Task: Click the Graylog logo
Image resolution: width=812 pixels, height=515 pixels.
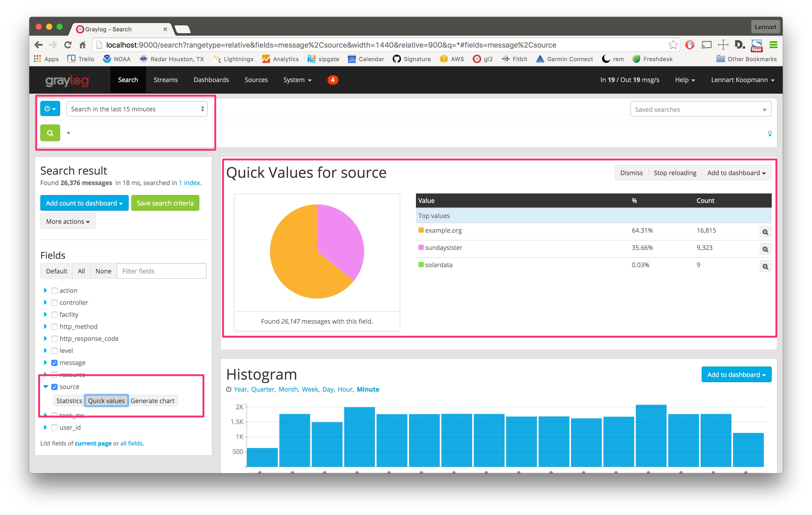Action: coord(67,81)
